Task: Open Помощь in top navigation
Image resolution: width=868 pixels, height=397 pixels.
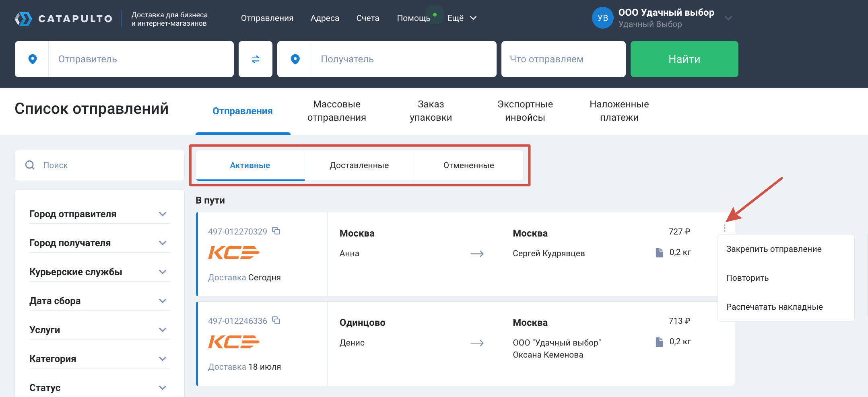Action: [x=414, y=18]
